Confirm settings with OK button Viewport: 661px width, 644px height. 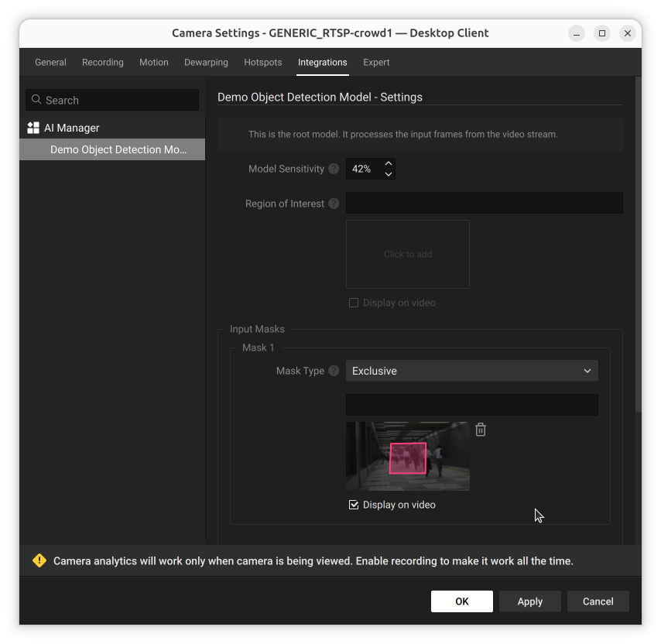[461, 601]
